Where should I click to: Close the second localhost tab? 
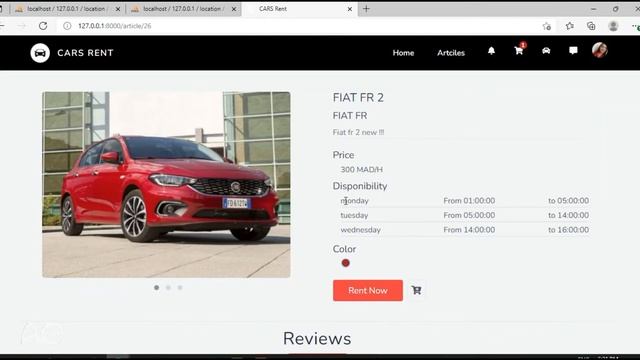pyautogui.click(x=234, y=9)
